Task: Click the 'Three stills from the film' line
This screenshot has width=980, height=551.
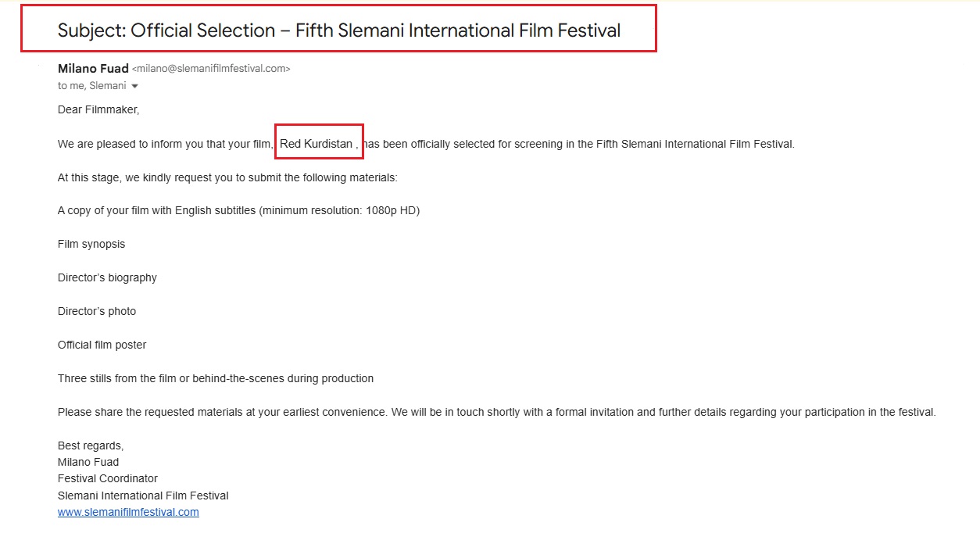Action: pos(216,378)
